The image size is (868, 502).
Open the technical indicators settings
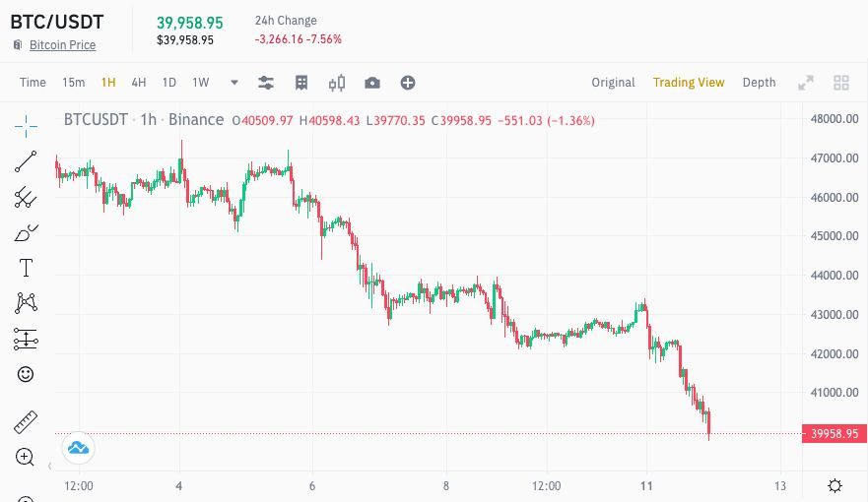coord(266,83)
